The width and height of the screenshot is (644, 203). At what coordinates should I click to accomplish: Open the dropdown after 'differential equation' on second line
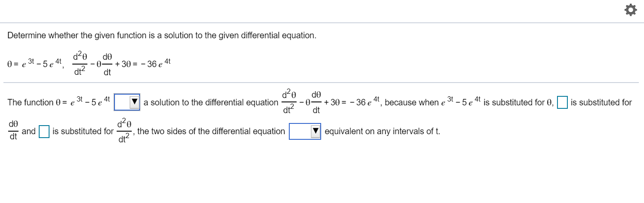tap(305, 131)
